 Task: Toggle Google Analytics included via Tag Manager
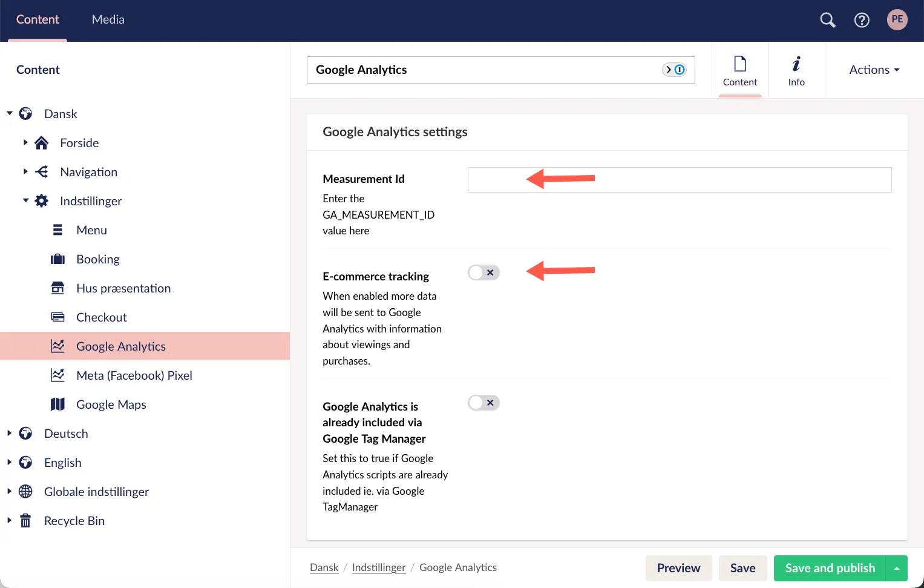click(x=483, y=402)
